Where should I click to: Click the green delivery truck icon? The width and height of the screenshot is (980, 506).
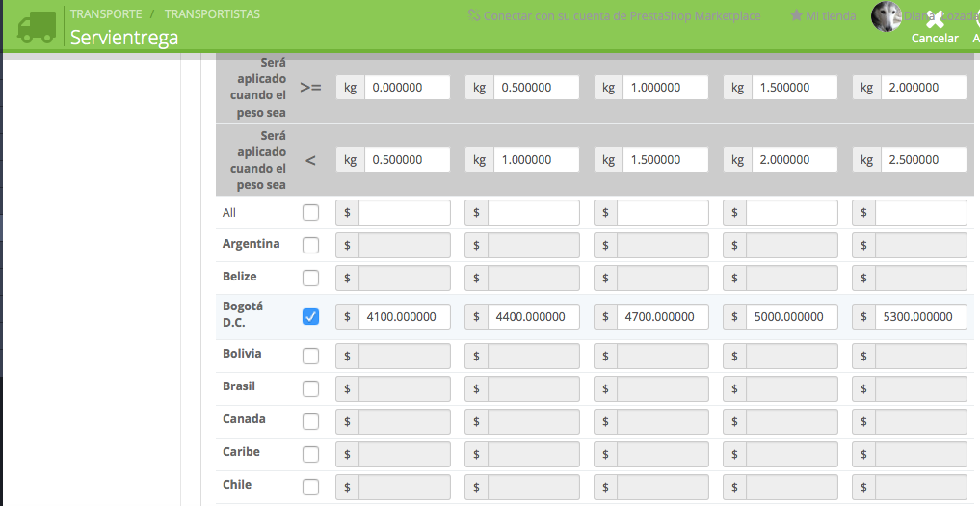pos(37,26)
